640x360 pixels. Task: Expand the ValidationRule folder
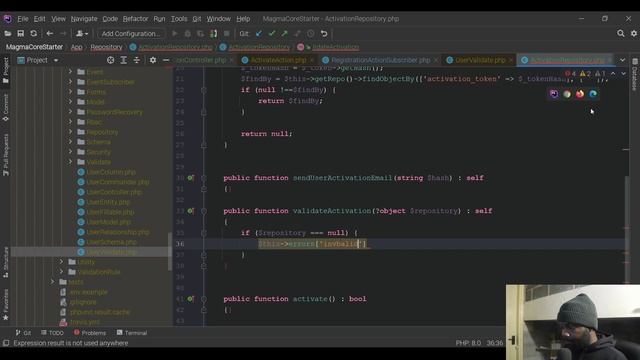tap(61, 272)
